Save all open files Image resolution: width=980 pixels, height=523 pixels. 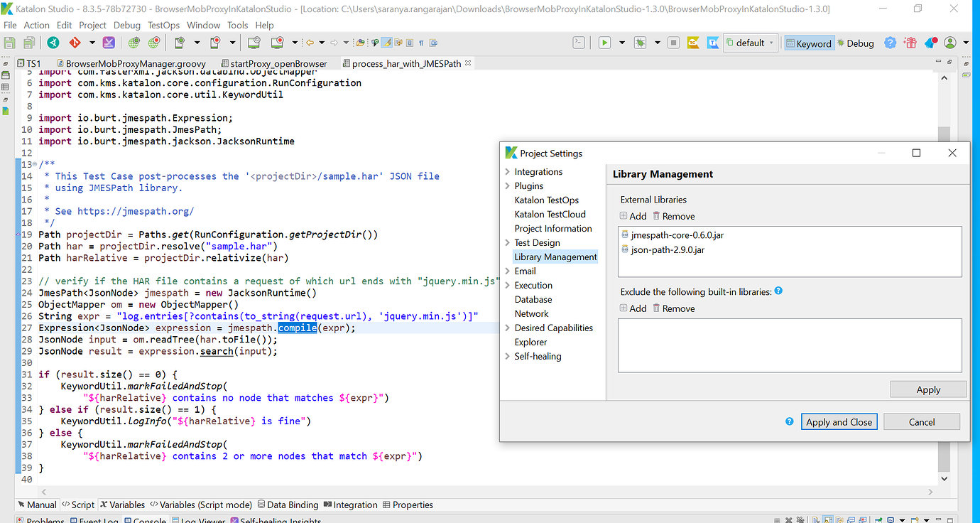pos(28,43)
